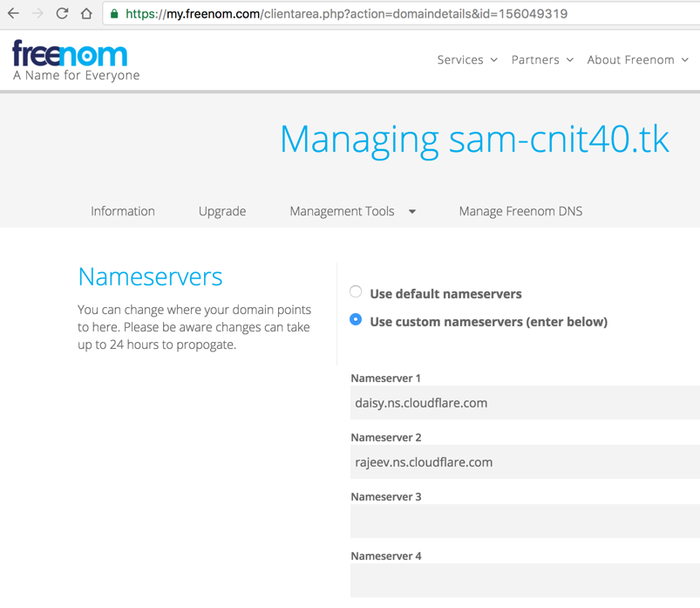This screenshot has height=608, width=700.
Task: Click the Nameservers section heading
Action: (x=150, y=277)
